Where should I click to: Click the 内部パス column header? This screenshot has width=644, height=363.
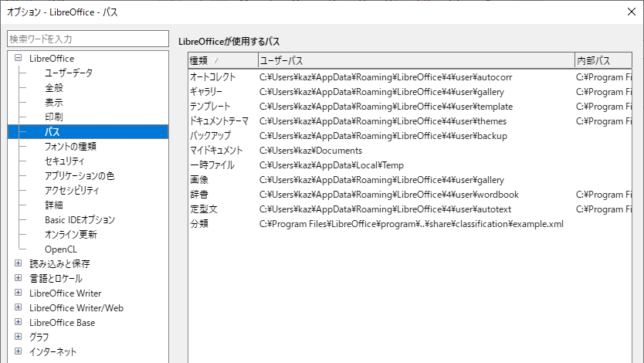[x=602, y=60]
